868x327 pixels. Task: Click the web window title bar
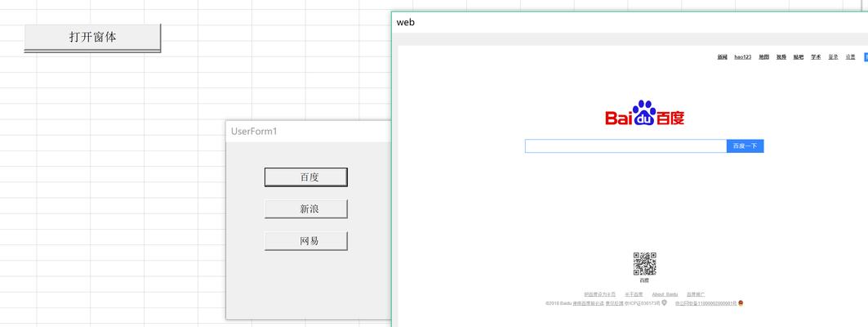(x=630, y=23)
